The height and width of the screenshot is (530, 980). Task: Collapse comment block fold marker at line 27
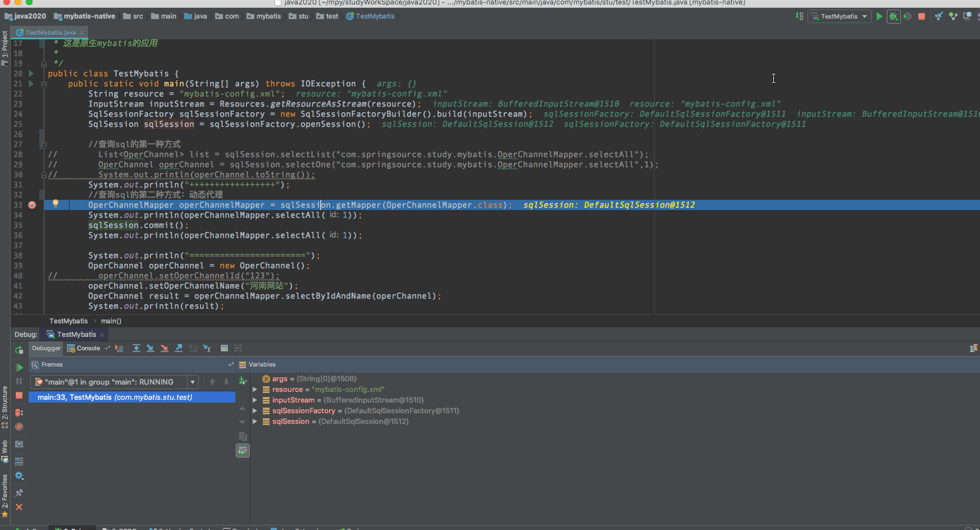coord(44,145)
